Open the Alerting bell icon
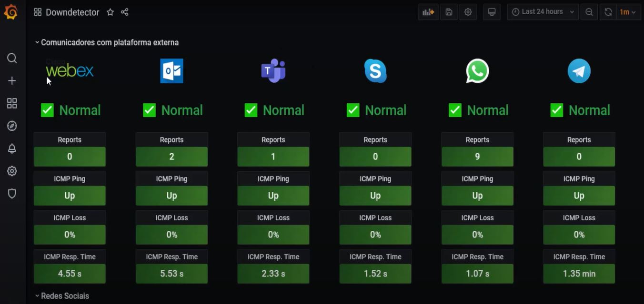This screenshot has height=304, width=644. [12, 148]
